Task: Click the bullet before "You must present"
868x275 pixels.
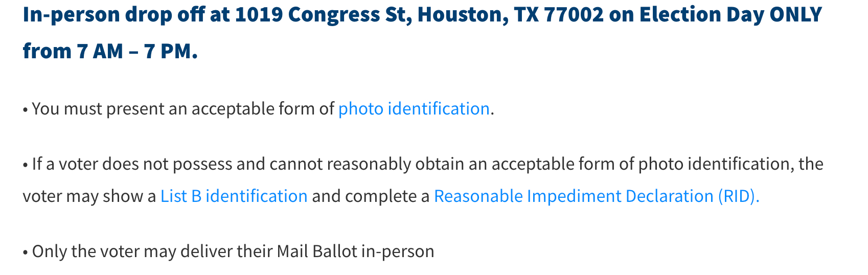Action: [x=25, y=109]
